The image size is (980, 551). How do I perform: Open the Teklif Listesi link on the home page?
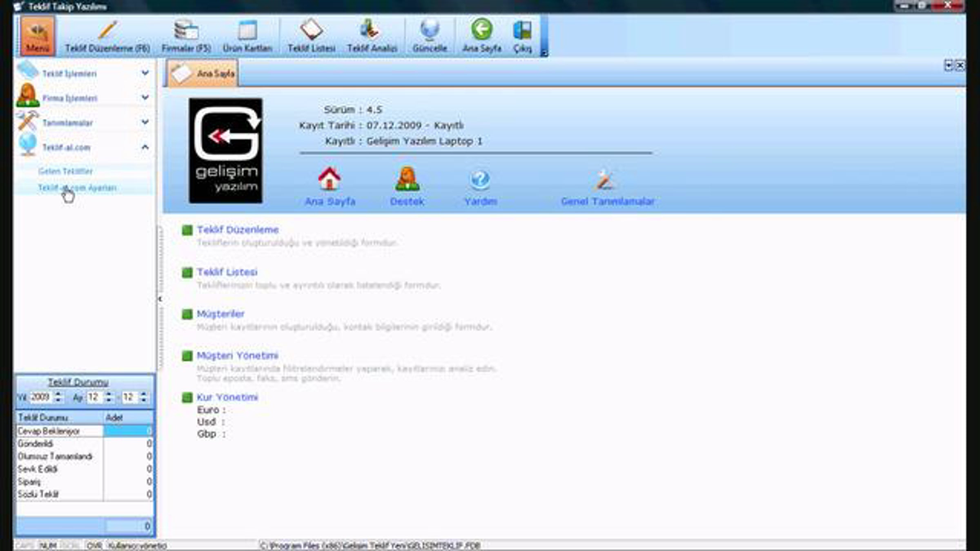[x=227, y=272]
